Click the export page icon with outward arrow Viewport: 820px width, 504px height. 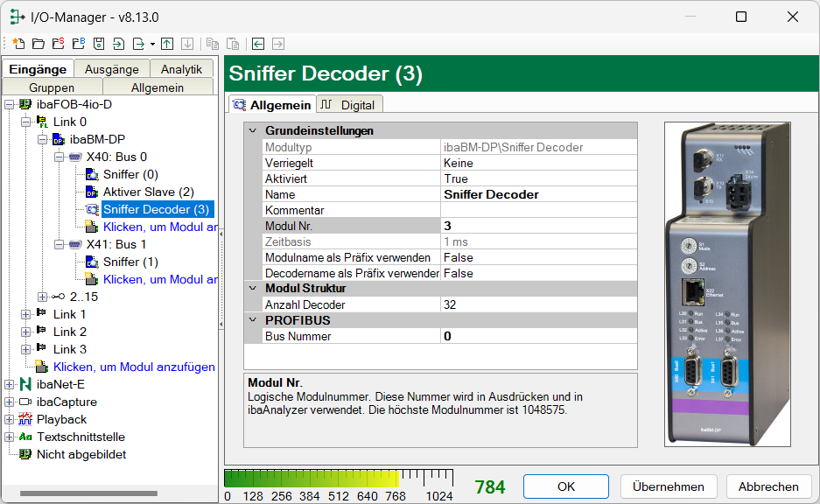[x=138, y=44]
